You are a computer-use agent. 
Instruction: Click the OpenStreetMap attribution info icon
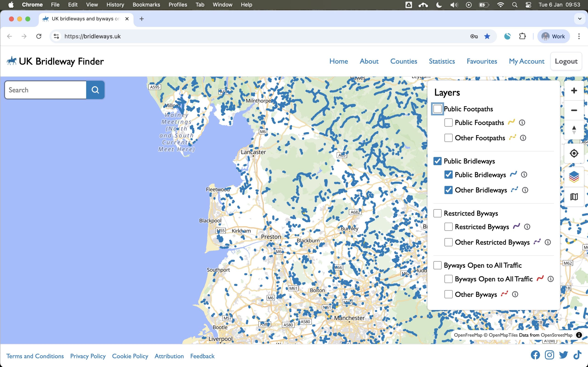pos(579,335)
